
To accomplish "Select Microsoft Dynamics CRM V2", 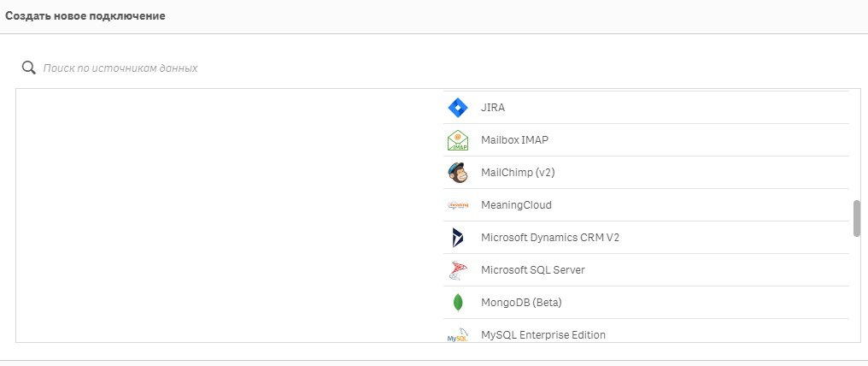I will click(x=646, y=238).
